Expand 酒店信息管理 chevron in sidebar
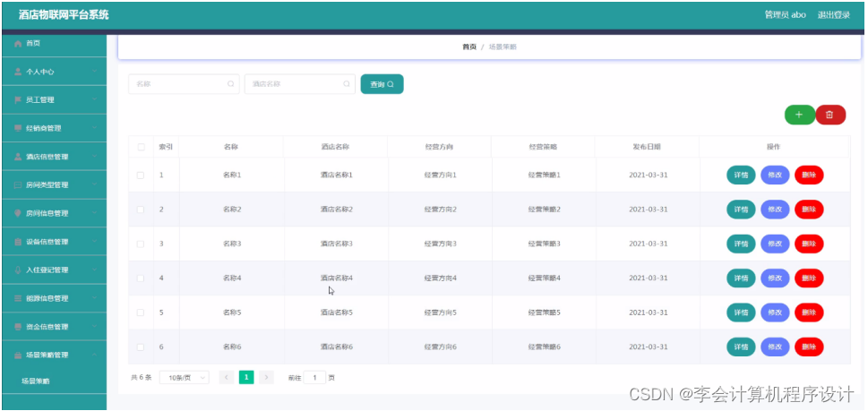868x411 pixels. click(x=95, y=157)
